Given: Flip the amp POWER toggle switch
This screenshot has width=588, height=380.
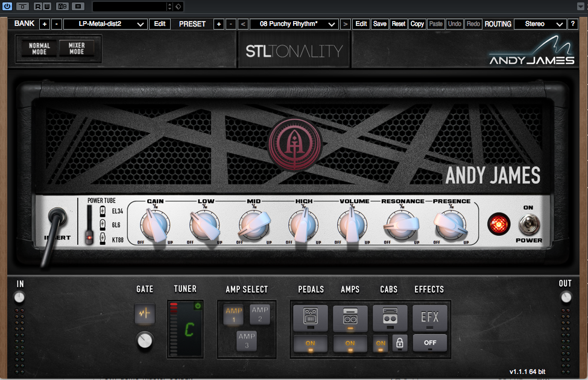Looking at the screenshot, I should point(529,224).
